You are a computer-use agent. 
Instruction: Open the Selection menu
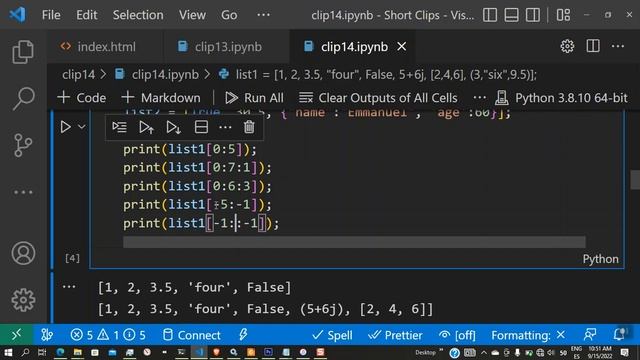[x=138, y=15]
